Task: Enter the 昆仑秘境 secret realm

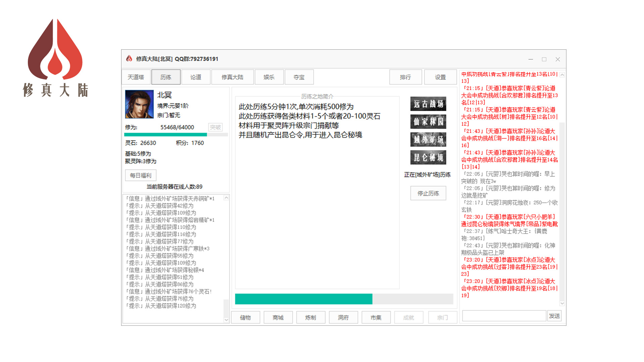Action: 428,158
